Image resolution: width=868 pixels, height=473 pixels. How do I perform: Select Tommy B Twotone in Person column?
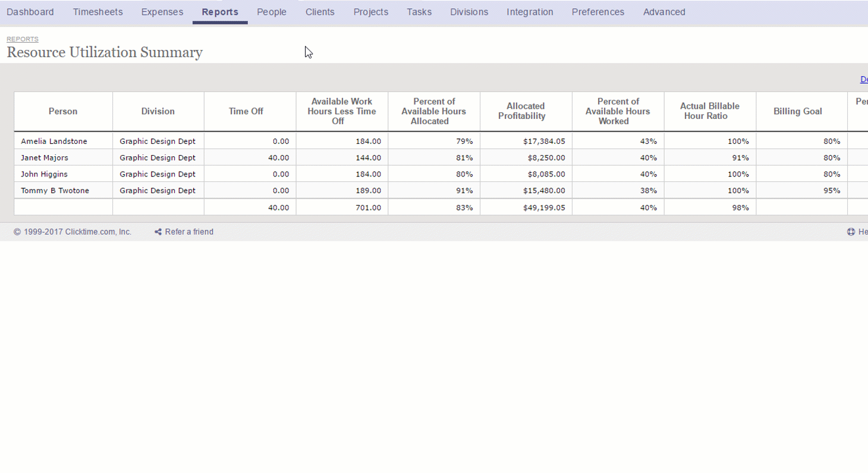(x=56, y=191)
